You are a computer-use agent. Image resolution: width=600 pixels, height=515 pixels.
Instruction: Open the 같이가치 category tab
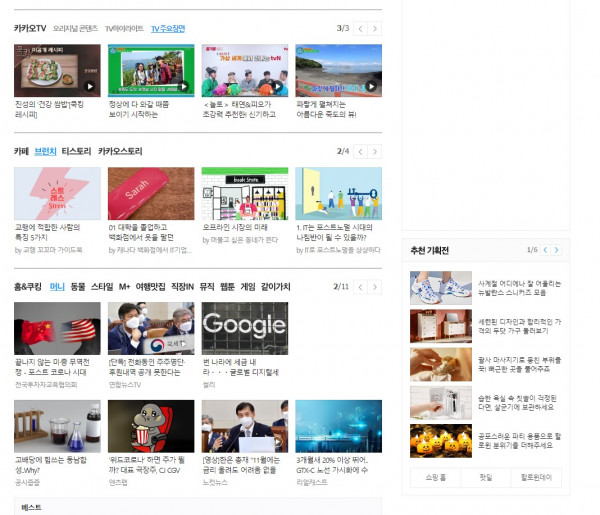276,287
